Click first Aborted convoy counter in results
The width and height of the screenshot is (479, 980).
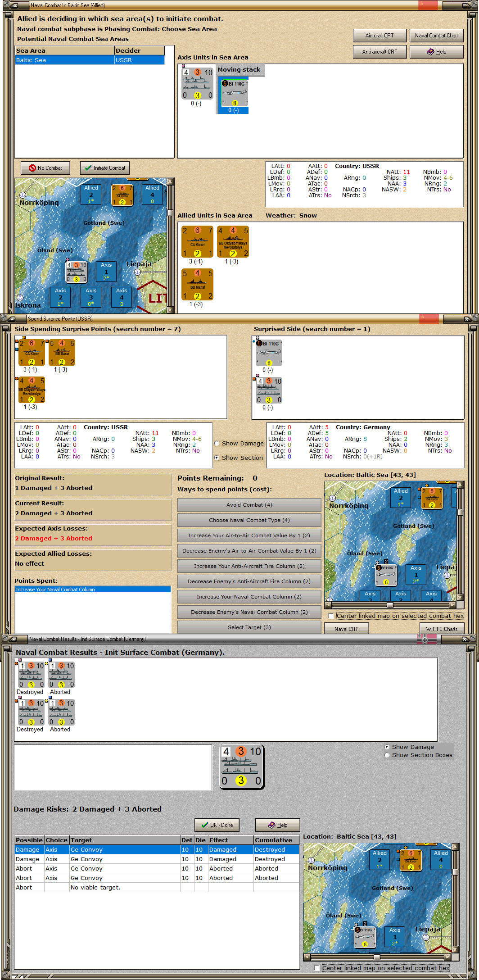click(61, 675)
